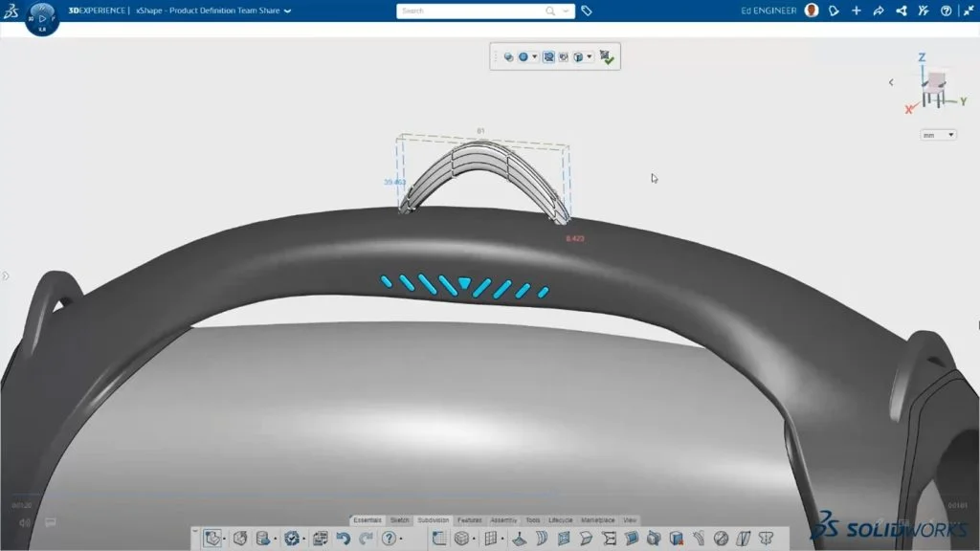Image resolution: width=980 pixels, height=551 pixels.
Task: Click inside the Search input field
Action: [469, 11]
